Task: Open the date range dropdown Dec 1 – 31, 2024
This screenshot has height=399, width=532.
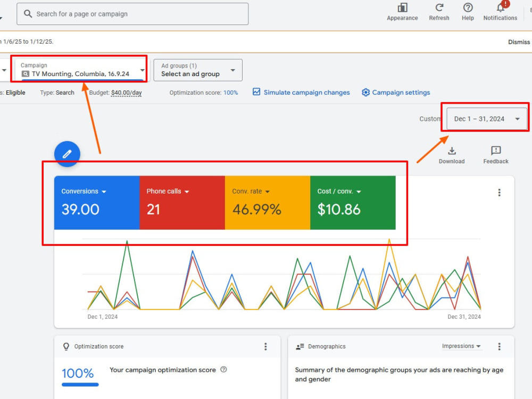Action: 487,119
